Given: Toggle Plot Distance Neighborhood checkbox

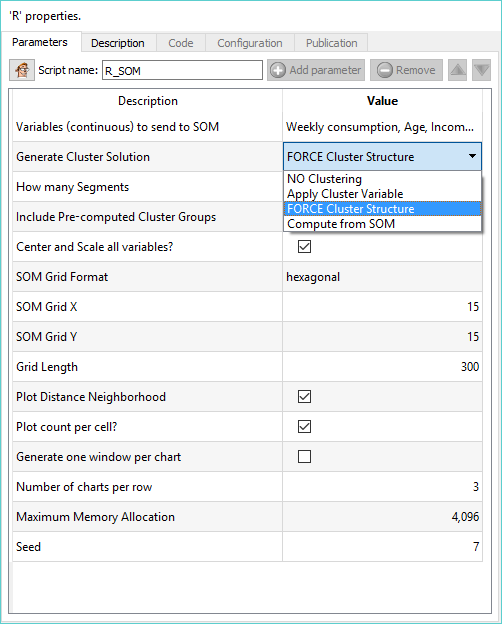Looking at the screenshot, I should click(x=304, y=397).
